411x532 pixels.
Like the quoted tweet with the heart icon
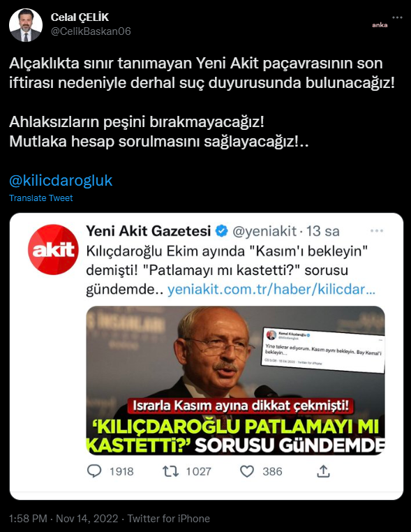[x=247, y=471]
